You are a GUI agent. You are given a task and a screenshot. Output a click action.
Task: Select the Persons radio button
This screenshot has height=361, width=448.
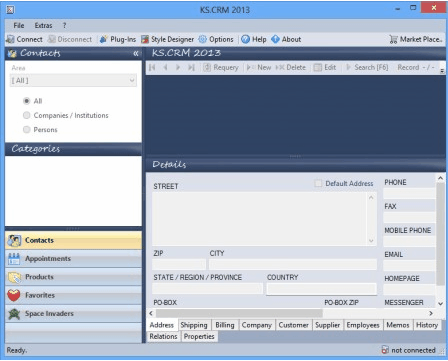coord(26,130)
